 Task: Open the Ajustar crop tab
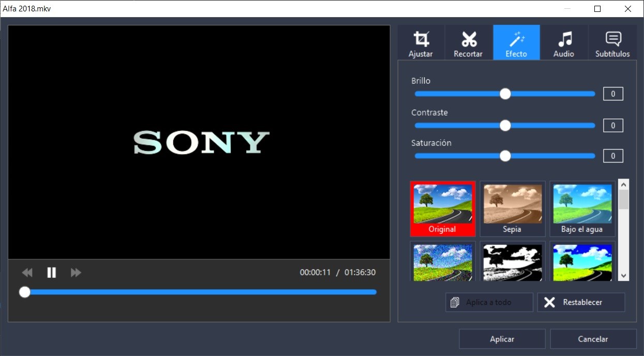[x=421, y=42]
